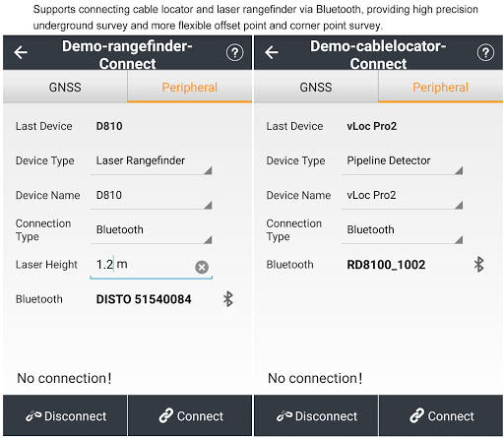This screenshot has width=504, height=438.
Task: Expand the vLoc Pro2 device name dropdown
Action: (403, 198)
